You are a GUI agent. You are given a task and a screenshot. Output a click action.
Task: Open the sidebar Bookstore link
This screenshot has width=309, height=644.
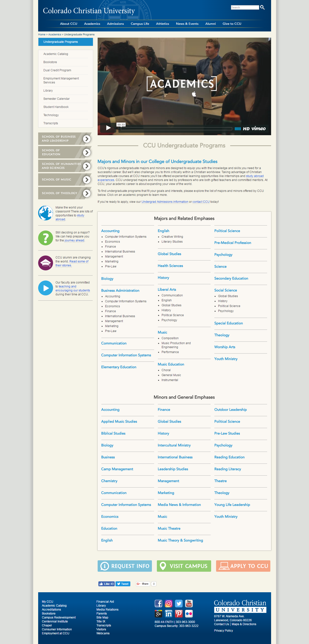[50, 62]
